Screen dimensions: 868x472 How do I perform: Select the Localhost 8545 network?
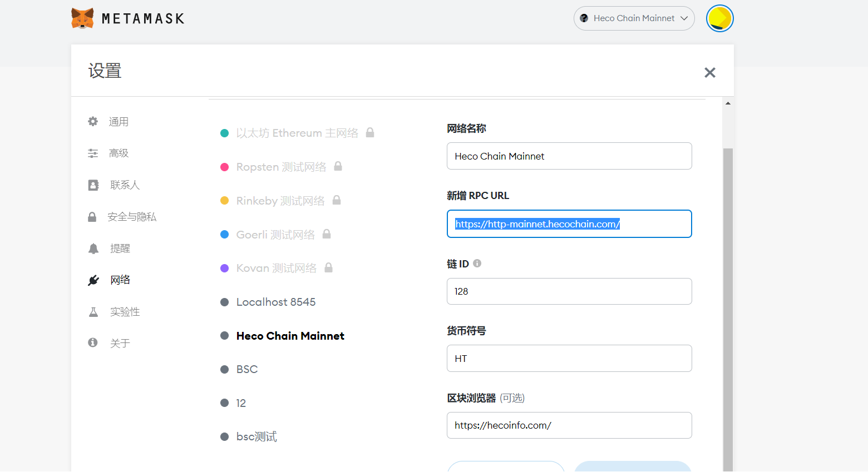(276, 302)
